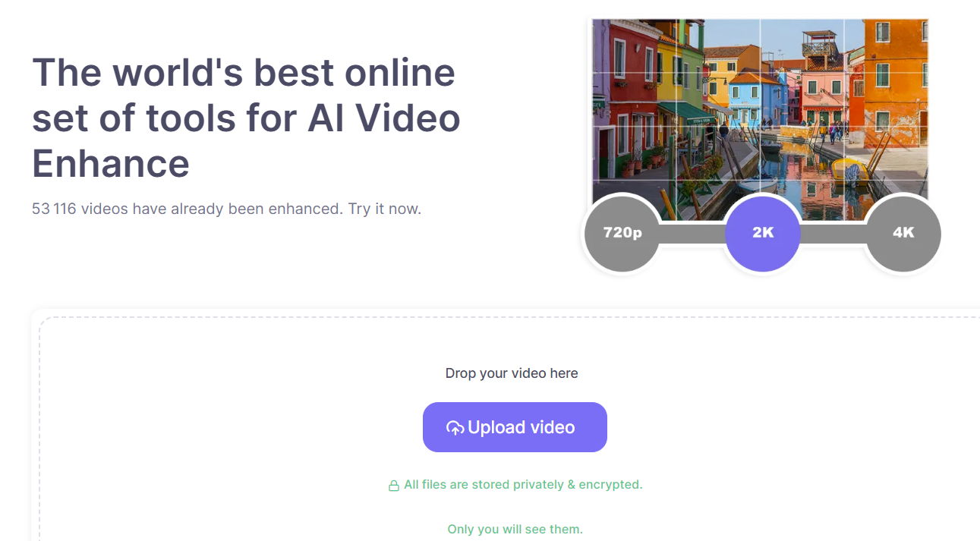The height and width of the screenshot is (541, 980).
Task: Select the purple 2K resolution circle
Action: [763, 233]
